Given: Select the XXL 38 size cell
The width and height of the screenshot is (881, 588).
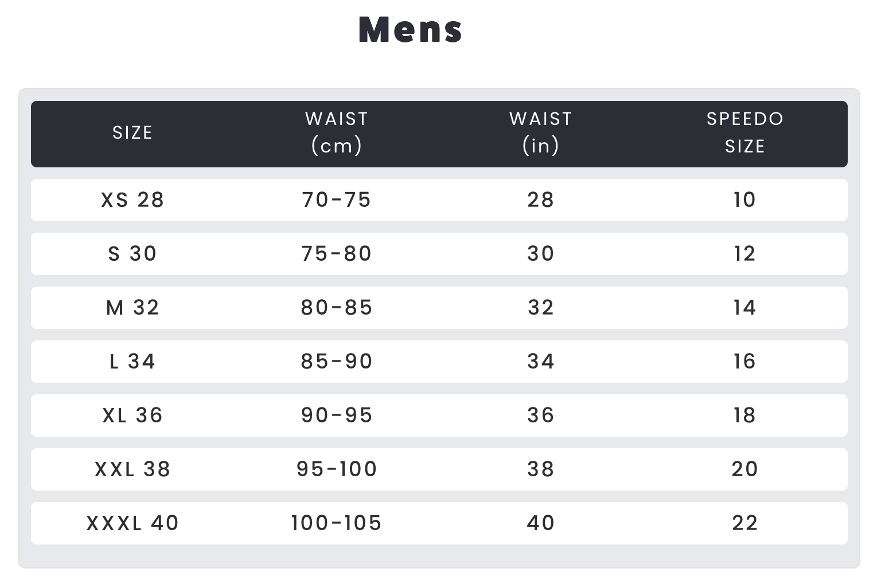Looking at the screenshot, I should click(x=132, y=469).
